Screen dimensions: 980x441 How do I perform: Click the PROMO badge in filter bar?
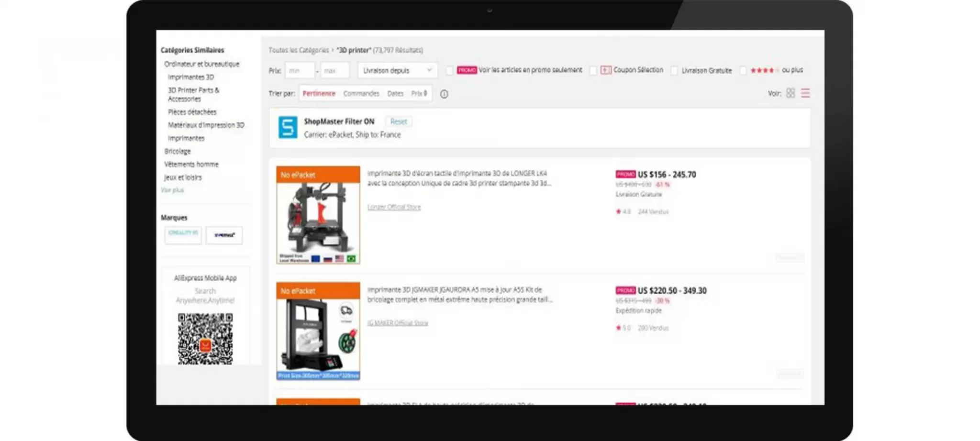(467, 70)
